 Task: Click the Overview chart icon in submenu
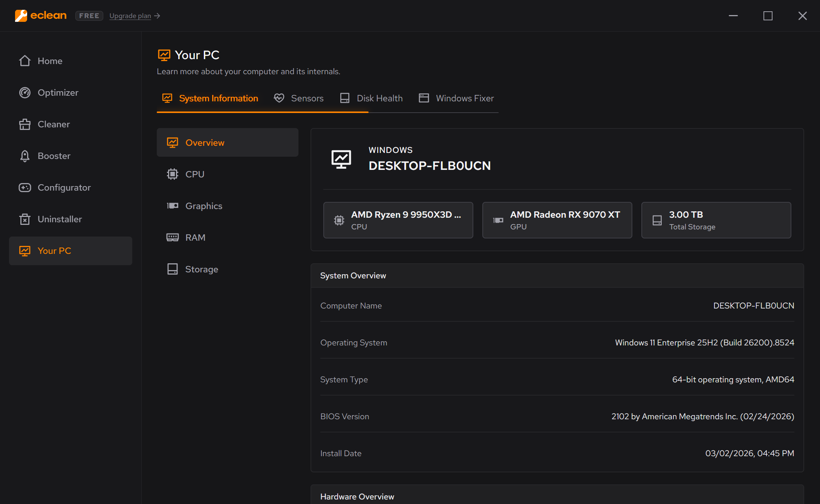(173, 142)
